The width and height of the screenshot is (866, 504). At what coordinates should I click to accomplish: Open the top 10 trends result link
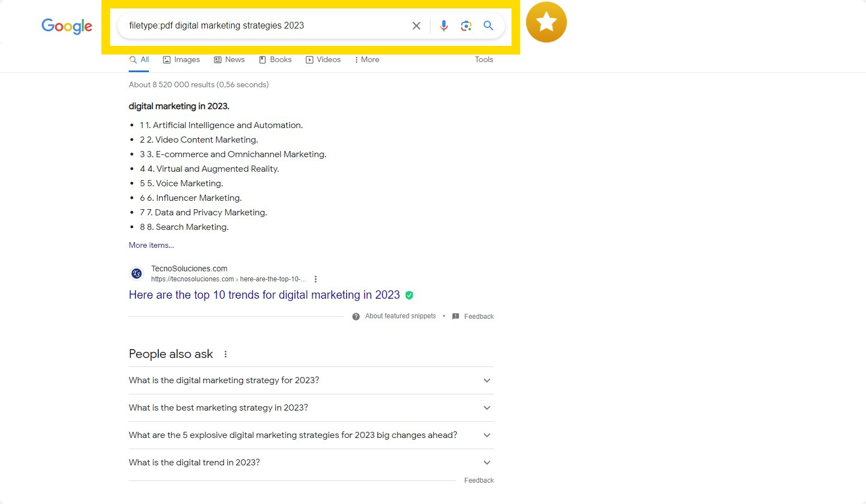click(264, 295)
